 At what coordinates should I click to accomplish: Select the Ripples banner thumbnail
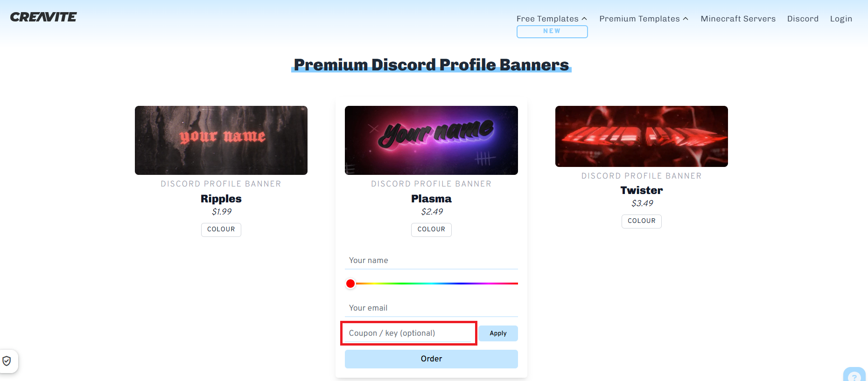tap(221, 140)
